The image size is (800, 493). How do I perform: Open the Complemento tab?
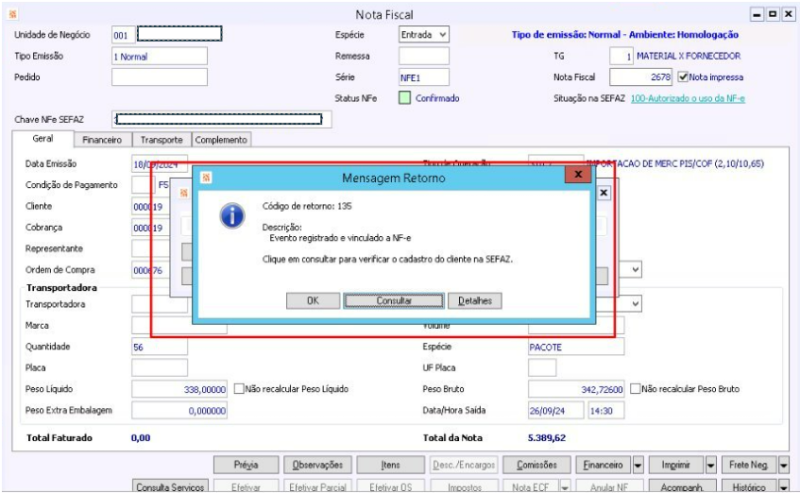221,140
